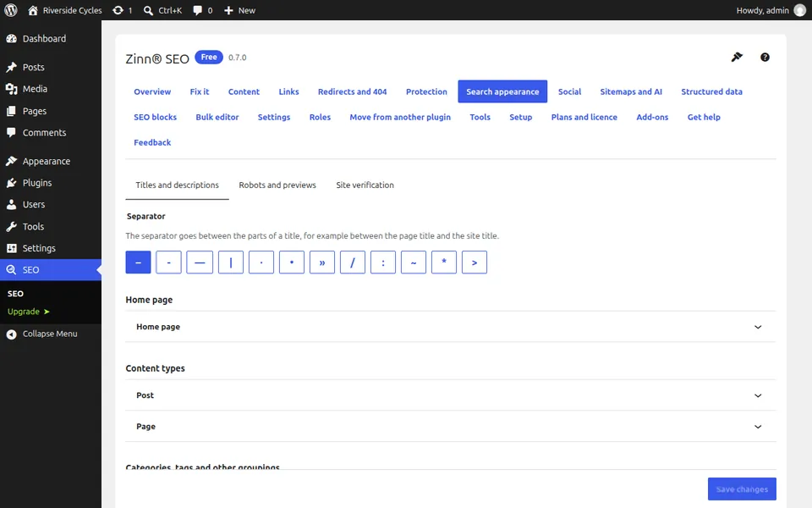Open Pages in the sidebar
The width and height of the screenshot is (812, 508).
pos(51,111)
